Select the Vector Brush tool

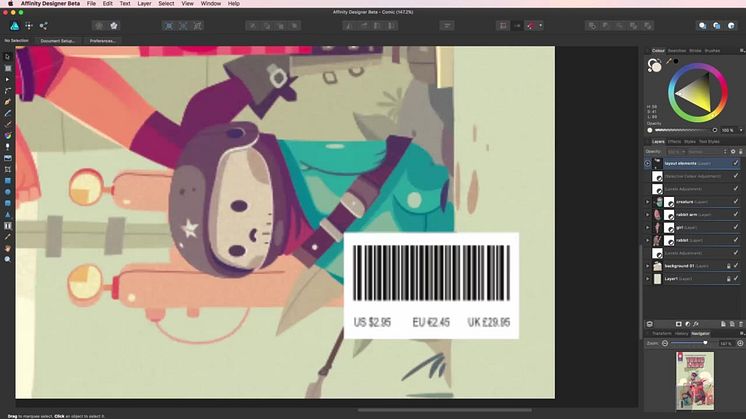pyautogui.click(x=7, y=124)
